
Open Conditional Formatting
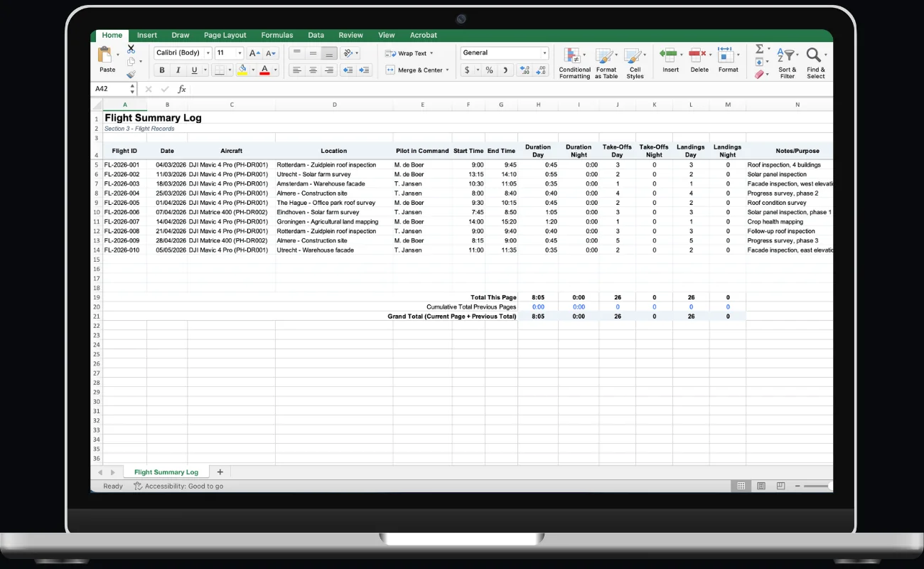(574, 63)
